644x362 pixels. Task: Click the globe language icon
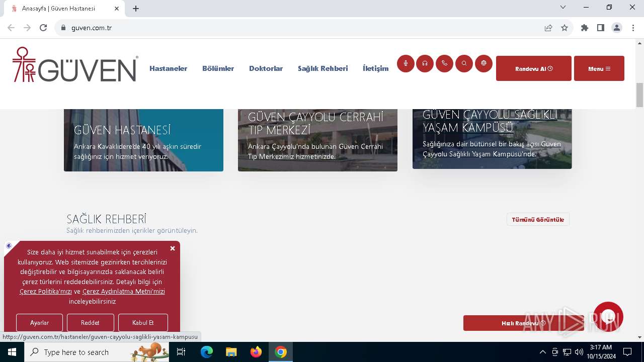coord(484,63)
